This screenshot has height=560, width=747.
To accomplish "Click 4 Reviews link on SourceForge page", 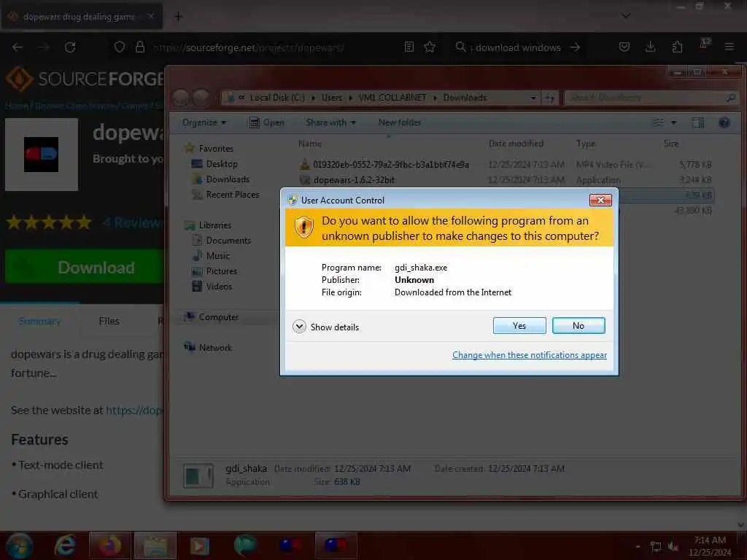I will 133,222.
